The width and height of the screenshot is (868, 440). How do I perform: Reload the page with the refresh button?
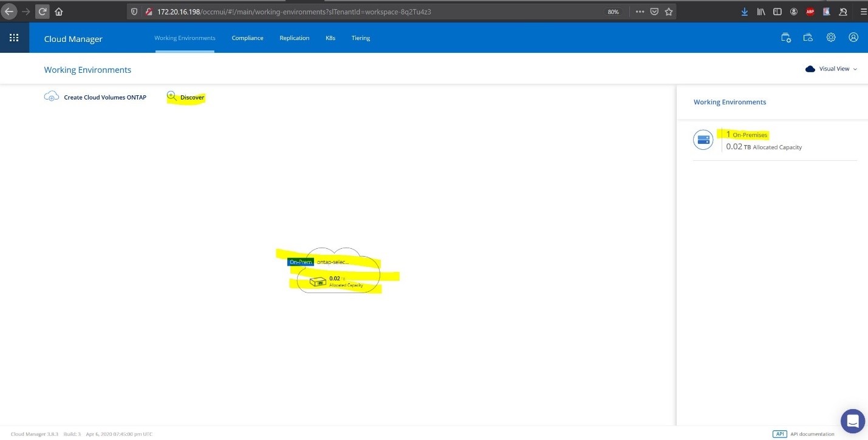pyautogui.click(x=42, y=12)
